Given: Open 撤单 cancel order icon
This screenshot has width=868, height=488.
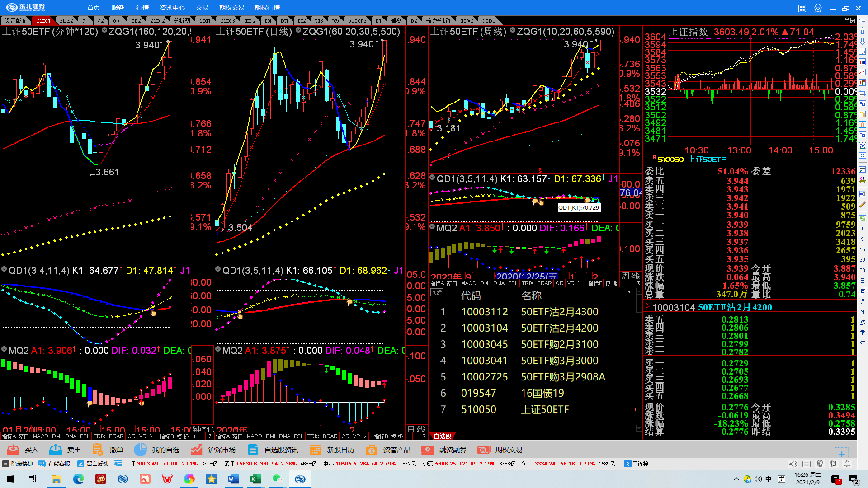Looking at the screenshot, I should pos(97,450).
